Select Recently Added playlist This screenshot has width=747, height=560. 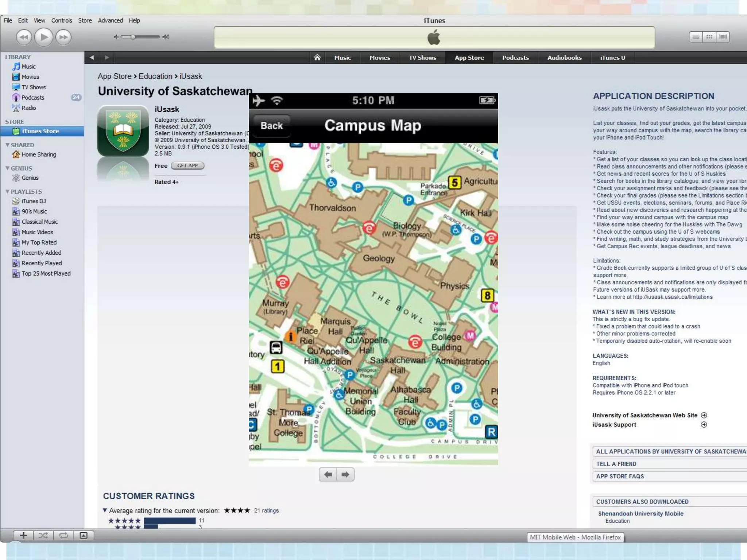point(41,253)
